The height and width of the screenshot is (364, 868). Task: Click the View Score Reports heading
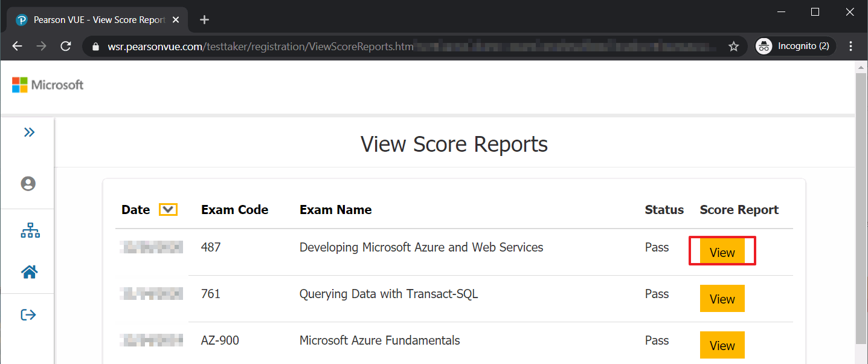point(454,145)
